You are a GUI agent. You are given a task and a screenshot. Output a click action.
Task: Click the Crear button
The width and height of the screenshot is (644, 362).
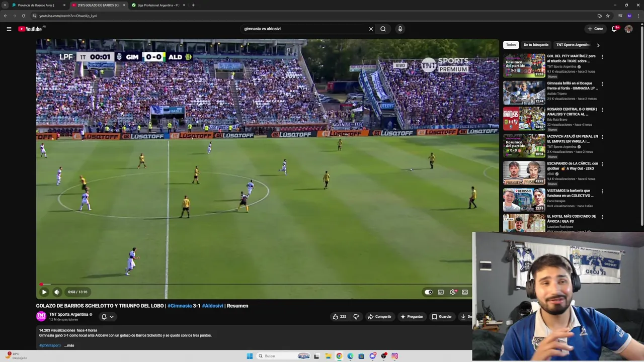tap(595, 29)
